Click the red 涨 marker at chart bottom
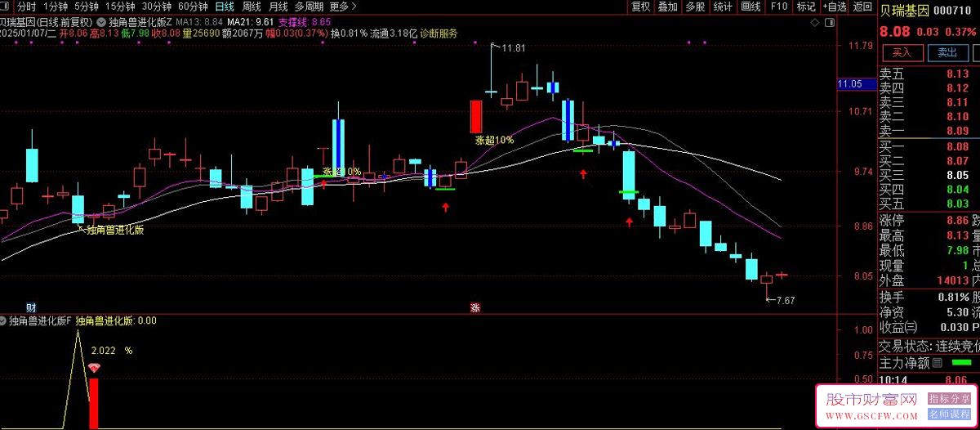 (x=474, y=308)
